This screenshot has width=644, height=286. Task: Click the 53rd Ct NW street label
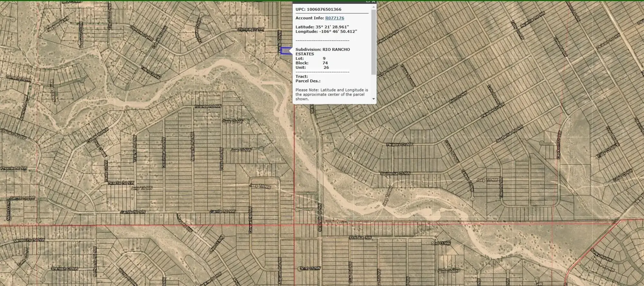click(441, 243)
